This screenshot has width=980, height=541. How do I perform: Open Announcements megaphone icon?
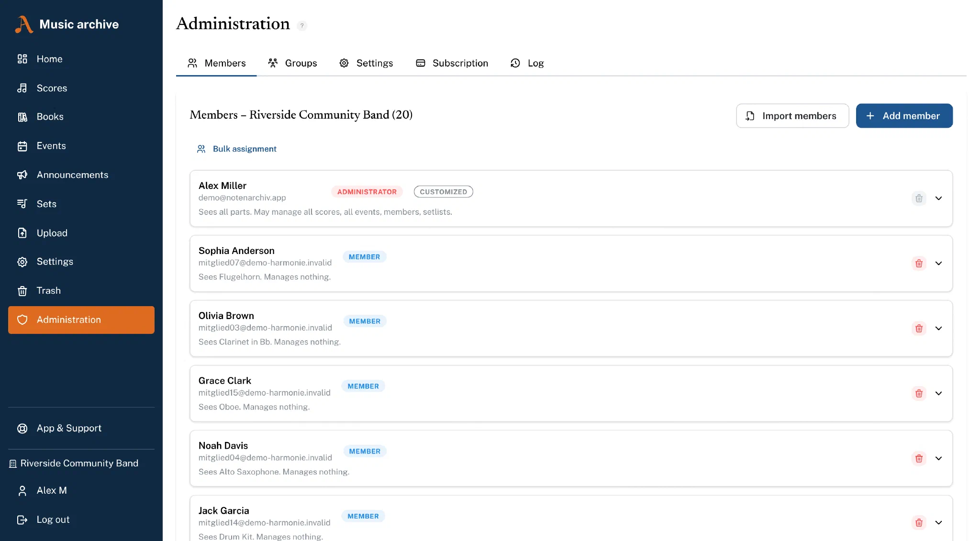(22, 175)
